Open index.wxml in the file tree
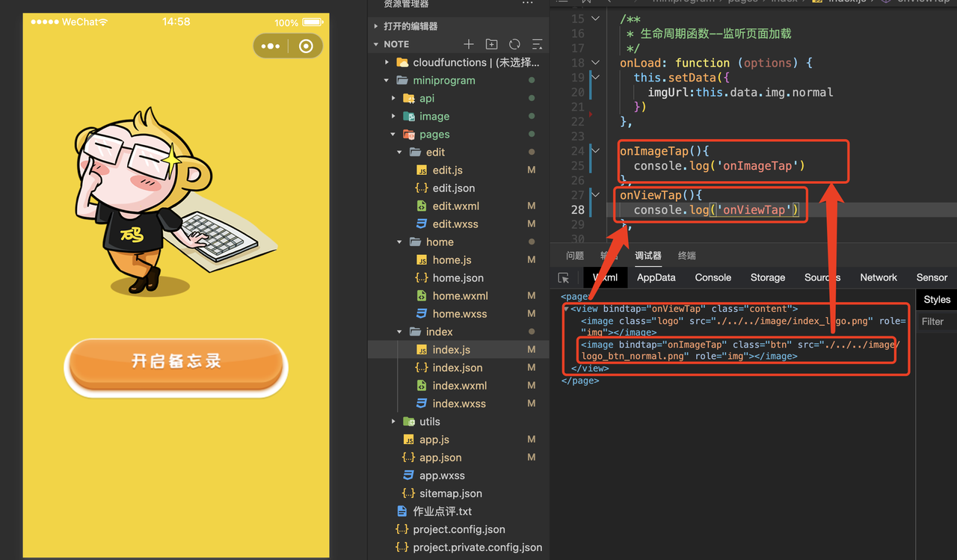This screenshot has width=957, height=560. point(459,386)
